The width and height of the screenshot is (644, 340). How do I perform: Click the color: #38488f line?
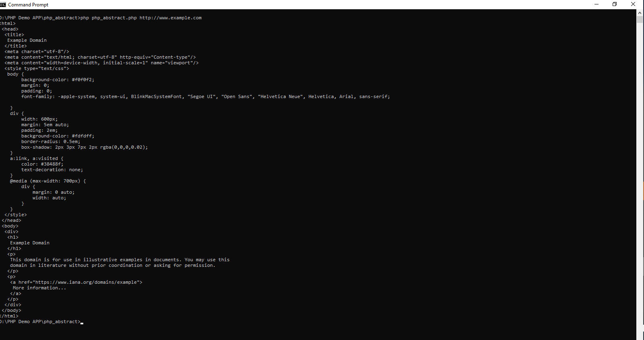42,164
